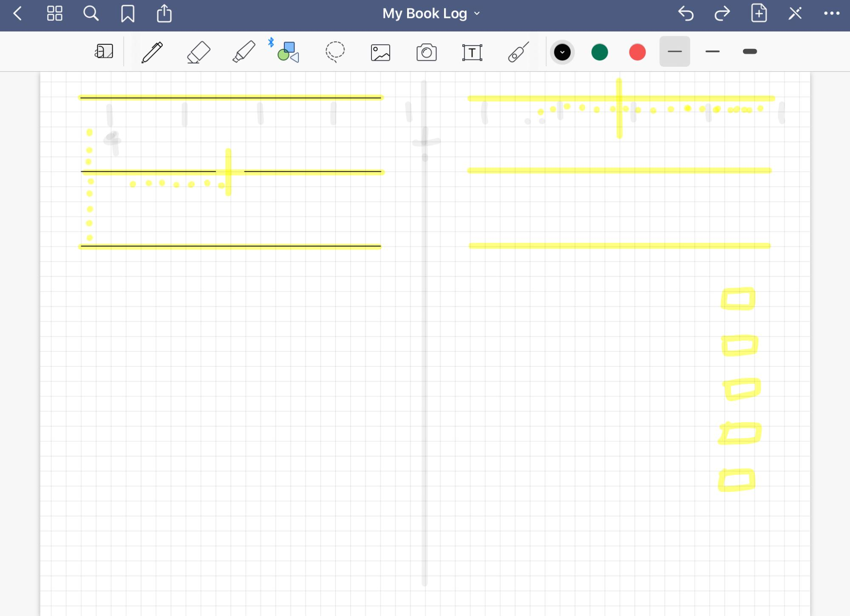Image resolution: width=850 pixels, height=616 pixels.
Task: Open the page thumbnails grid view
Action: point(54,14)
